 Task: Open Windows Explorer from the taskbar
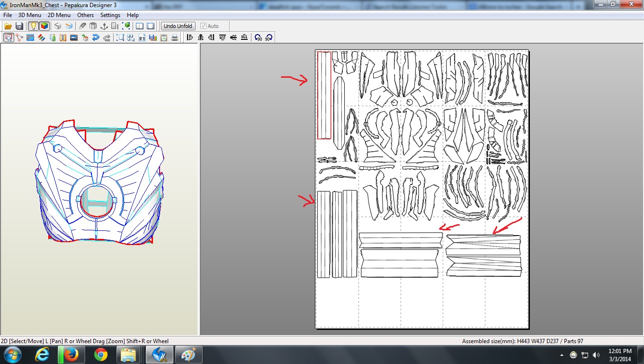[x=129, y=355]
